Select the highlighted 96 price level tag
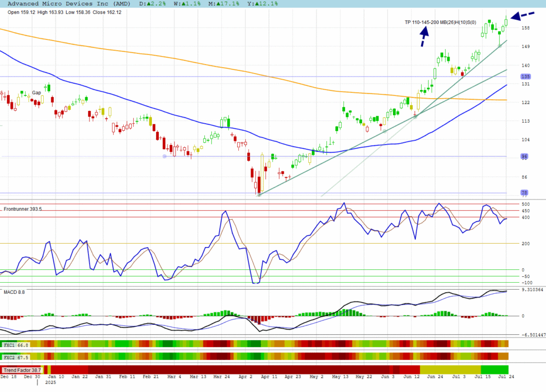 point(524,156)
